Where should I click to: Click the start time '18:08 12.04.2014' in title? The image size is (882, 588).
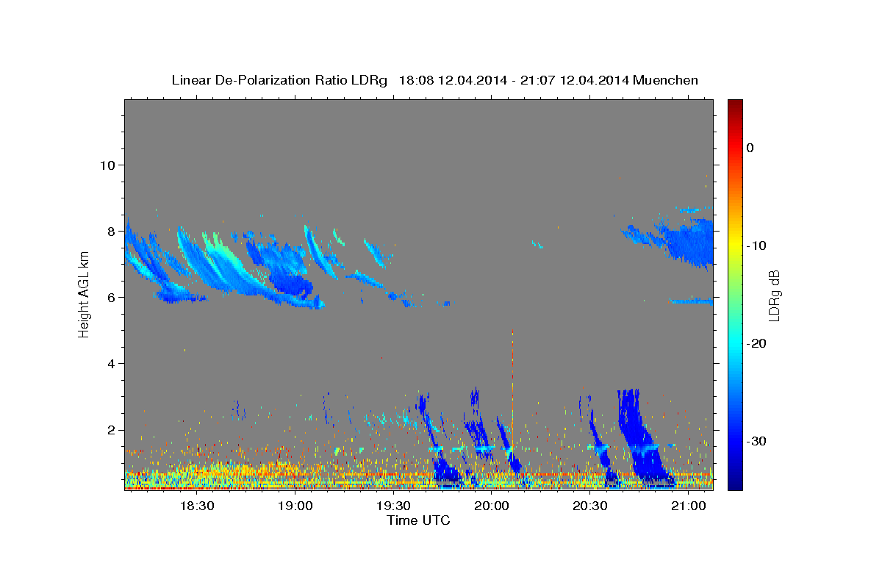coord(453,80)
